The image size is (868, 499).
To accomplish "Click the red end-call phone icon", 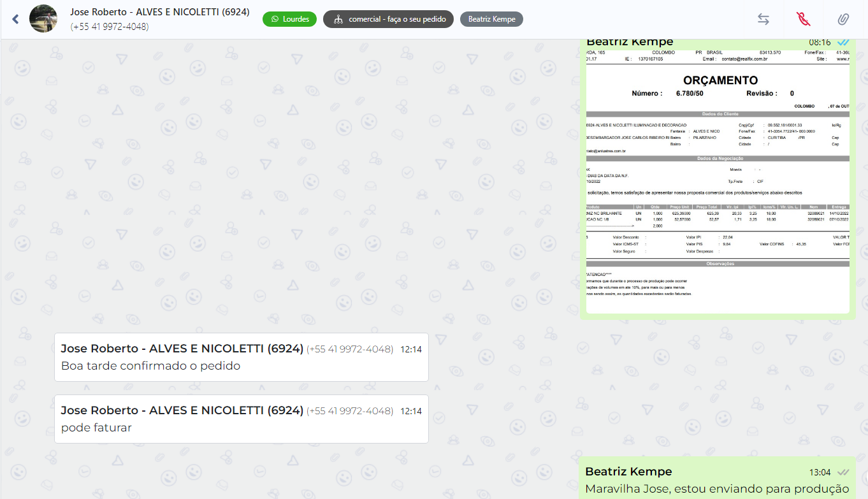I will [x=803, y=19].
